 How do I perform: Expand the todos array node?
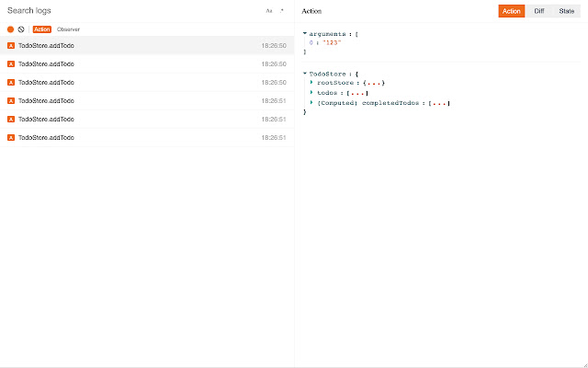[311, 92]
